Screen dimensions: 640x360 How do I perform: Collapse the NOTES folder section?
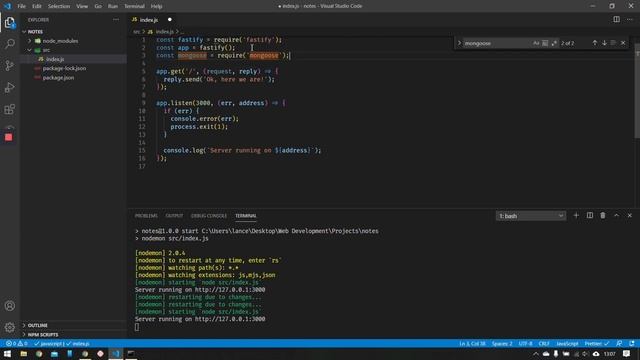[x=35, y=31]
